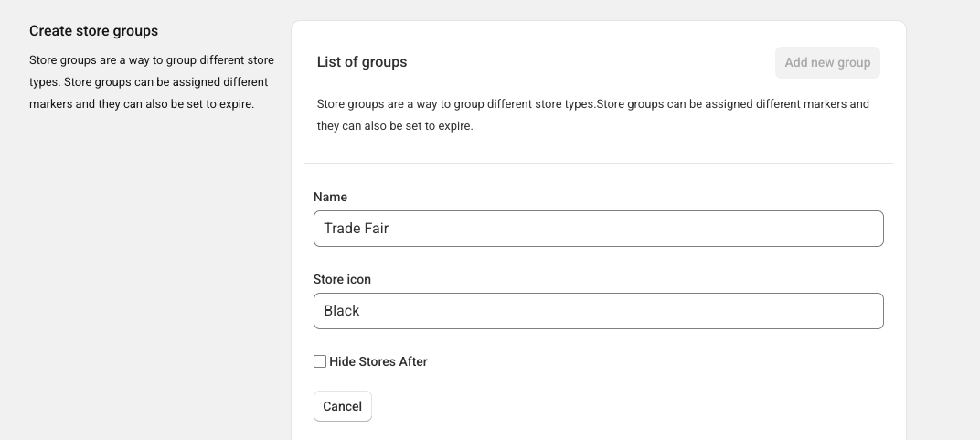Click the Create store groups heading
Viewport: 980px width, 440px height.
pyautogui.click(x=93, y=31)
